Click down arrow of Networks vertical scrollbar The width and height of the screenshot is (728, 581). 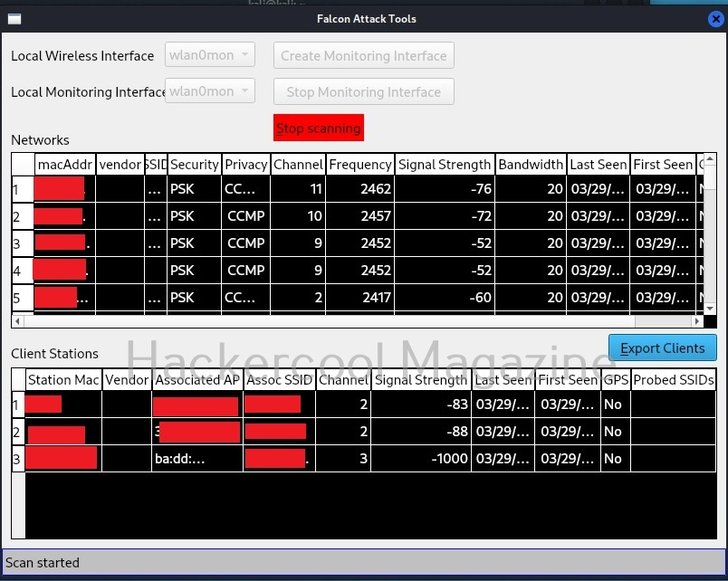tap(710, 309)
